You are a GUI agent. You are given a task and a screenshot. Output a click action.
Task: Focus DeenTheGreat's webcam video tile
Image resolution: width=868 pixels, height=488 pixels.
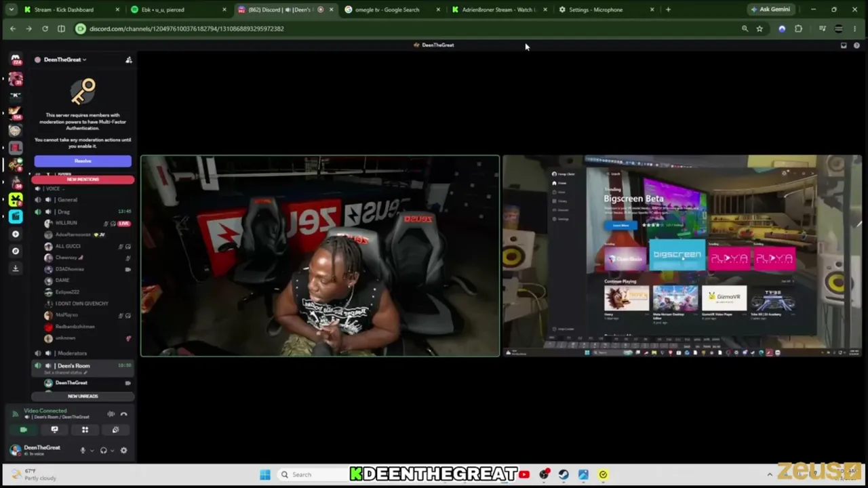click(x=320, y=256)
